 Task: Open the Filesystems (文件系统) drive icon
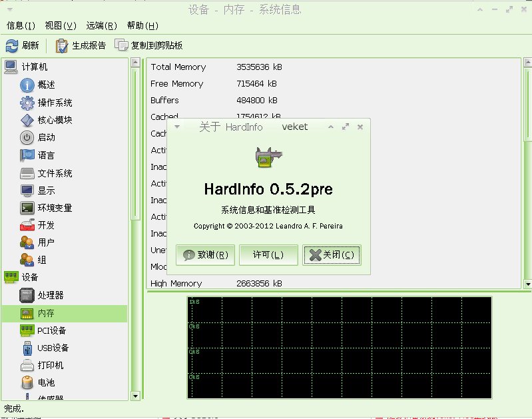[x=27, y=173]
